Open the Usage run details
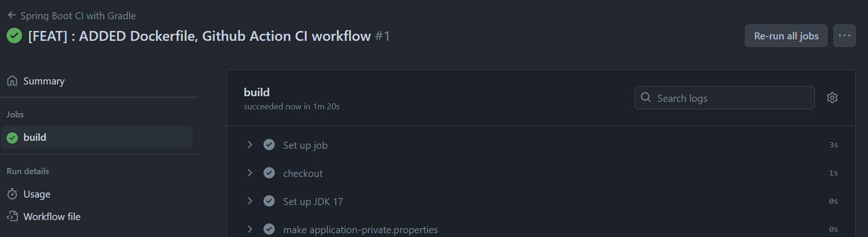Screen dimensions: 868x237 click(37, 194)
